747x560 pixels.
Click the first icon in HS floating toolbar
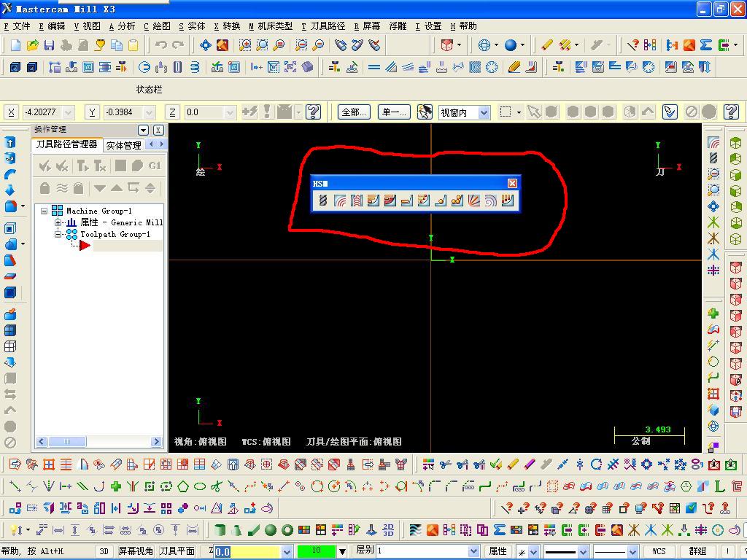coord(322,201)
